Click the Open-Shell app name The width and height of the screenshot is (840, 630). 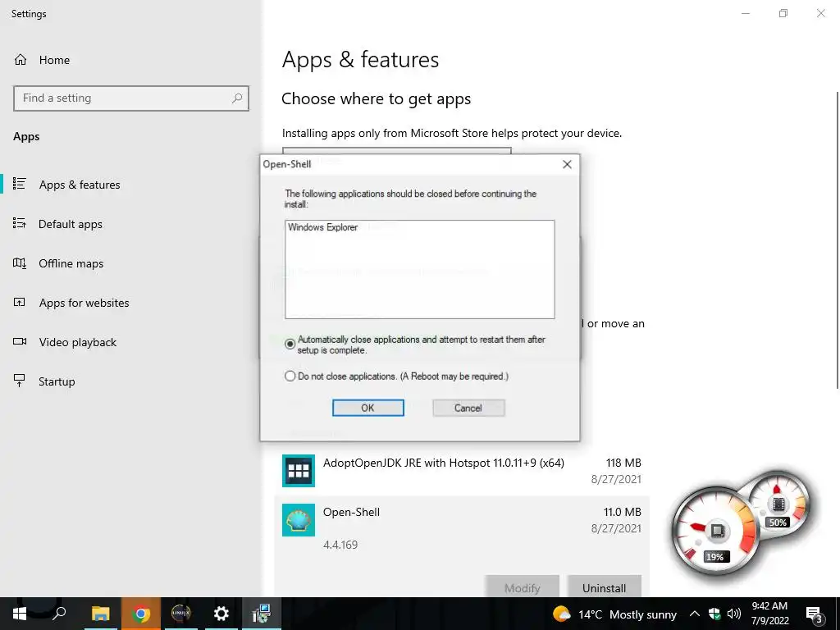351,512
